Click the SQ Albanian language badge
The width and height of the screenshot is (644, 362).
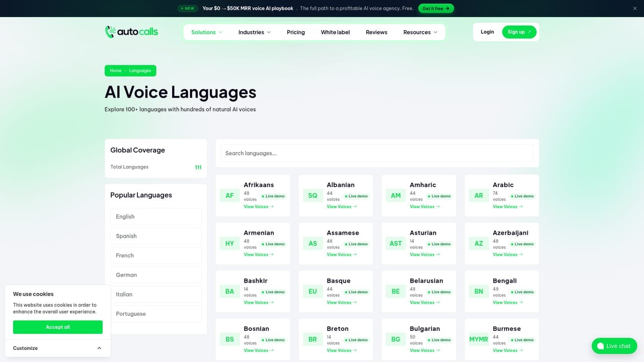pyautogui.click(x=312, y=196)
